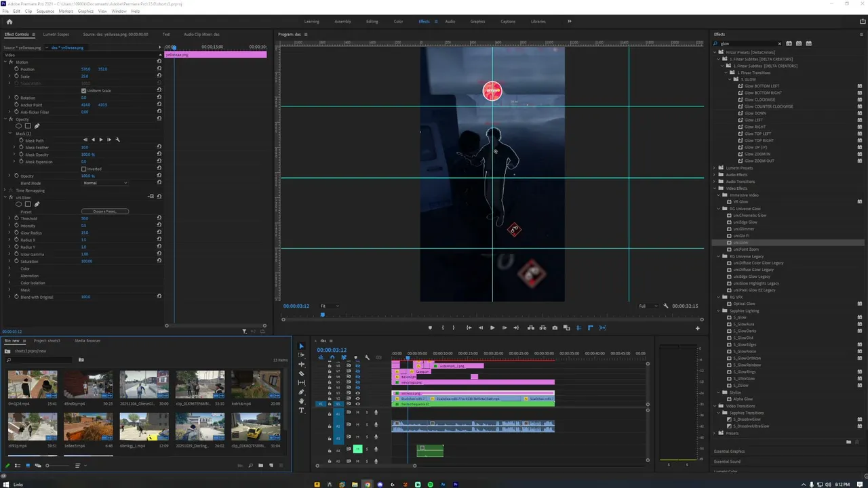The width and height of the screenshot is (868, 488).
Task: Open timeline display settings wrench
Action: point(367,357)
